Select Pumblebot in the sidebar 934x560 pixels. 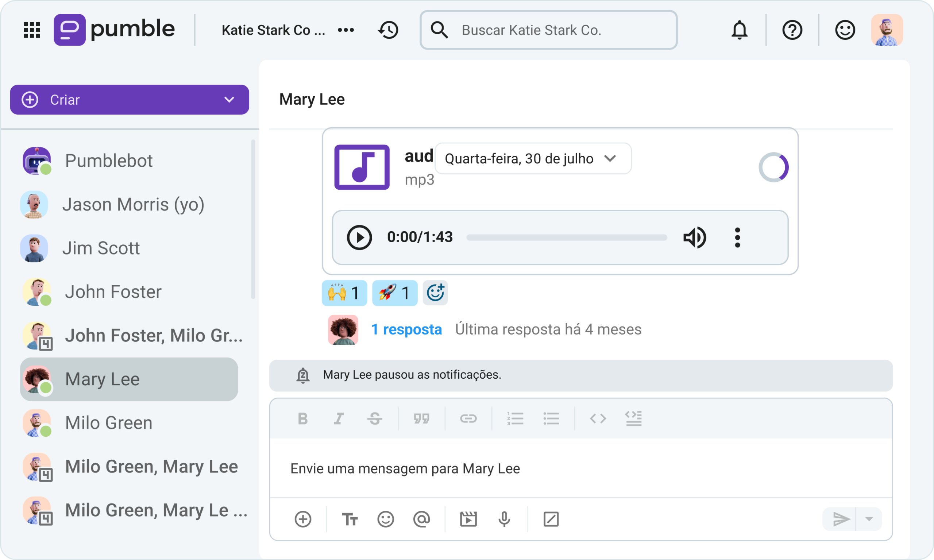(109, 161)
